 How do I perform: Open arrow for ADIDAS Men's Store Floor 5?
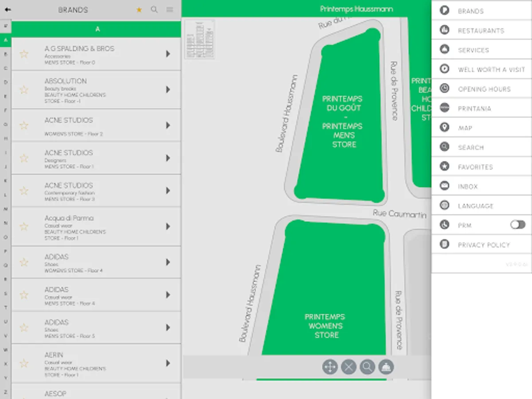pyautogui.click(x=168, y=328)
